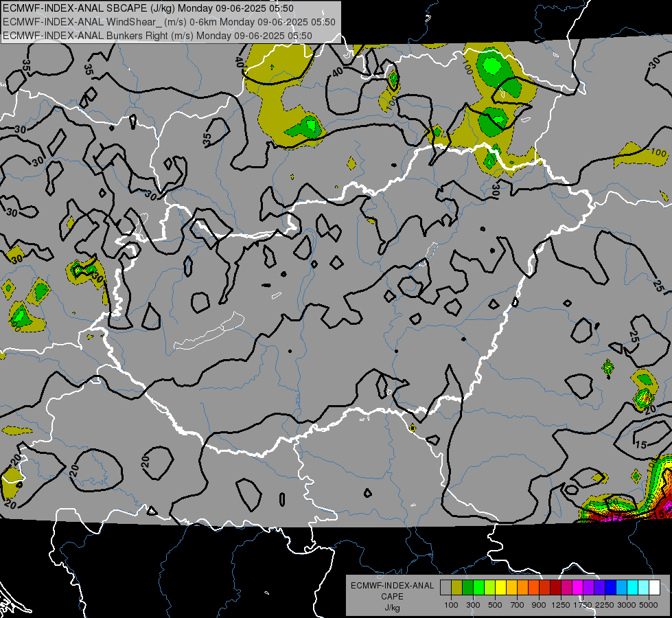
Task: Pick the white legend swatch
Action: (x=654, y=588)
